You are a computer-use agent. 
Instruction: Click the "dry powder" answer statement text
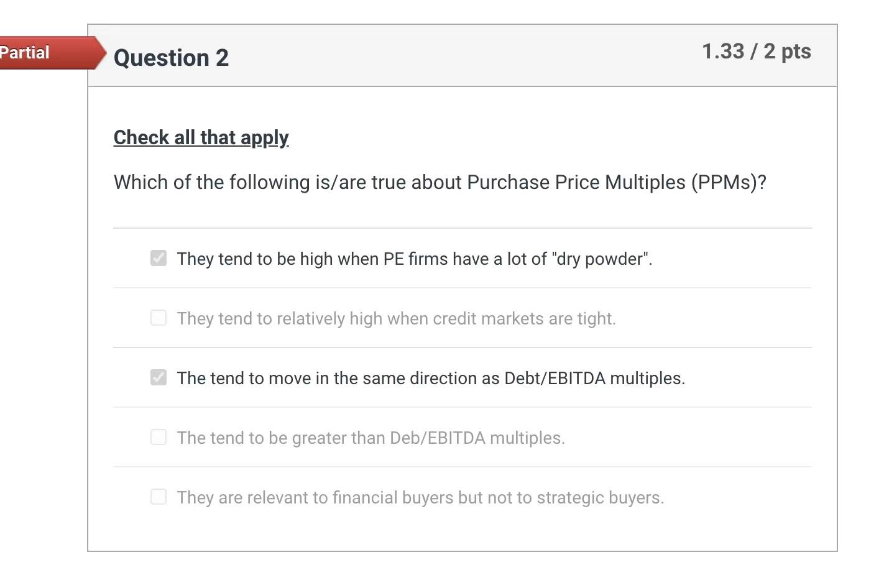pyautogui.click(x=415, y=259)
